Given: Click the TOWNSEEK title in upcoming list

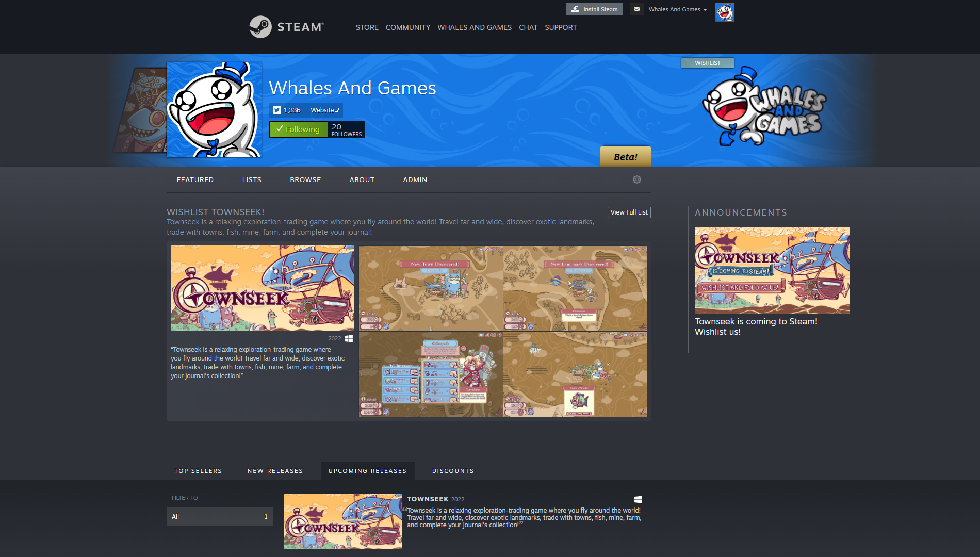Looking at the screenshot, I should [x=428, y=499].
